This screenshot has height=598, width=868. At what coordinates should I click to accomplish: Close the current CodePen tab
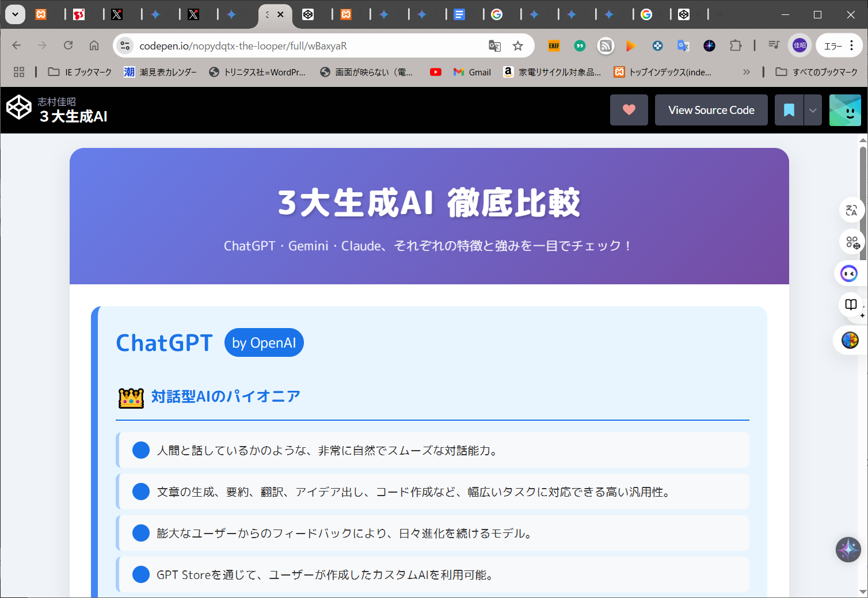coord(280,14)
